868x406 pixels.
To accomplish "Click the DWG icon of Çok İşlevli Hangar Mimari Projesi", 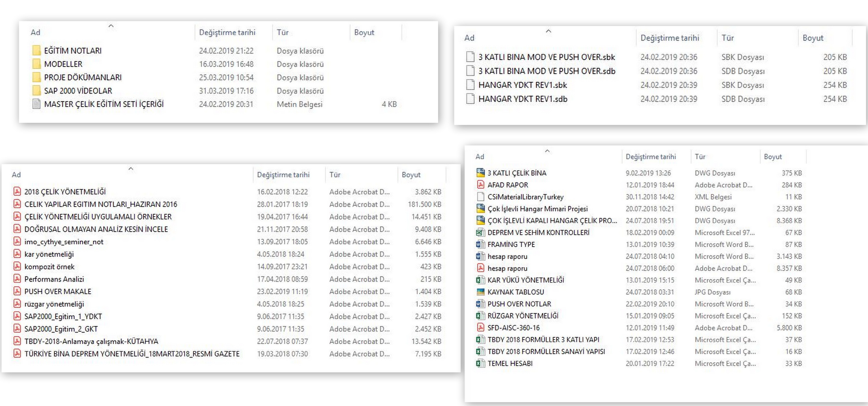I will (x=480, y=209).
